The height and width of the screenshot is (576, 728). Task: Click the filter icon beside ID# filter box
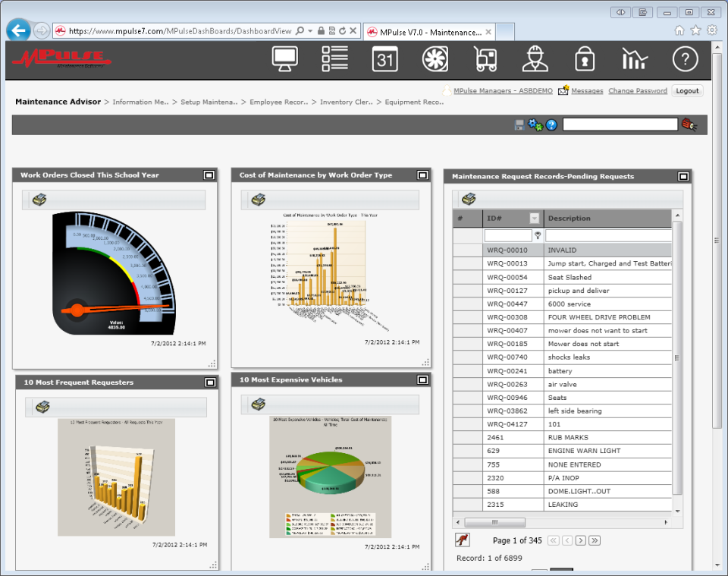[538, 235]
